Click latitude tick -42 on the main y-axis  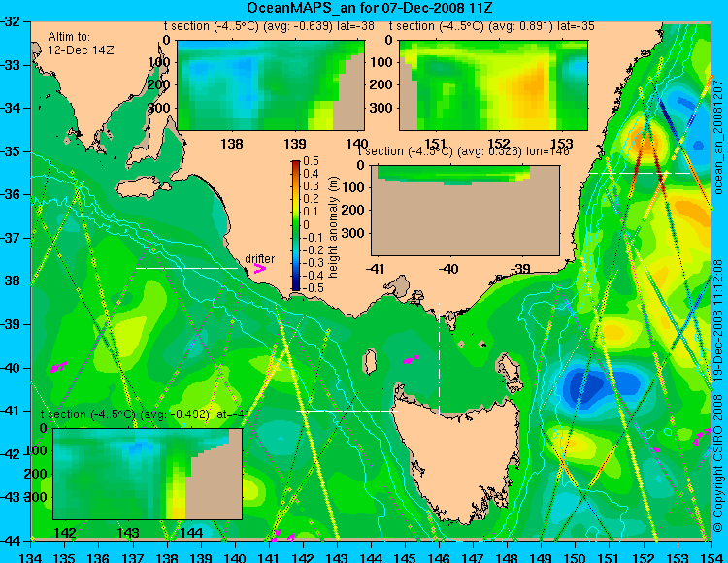[x=12, y=454]
